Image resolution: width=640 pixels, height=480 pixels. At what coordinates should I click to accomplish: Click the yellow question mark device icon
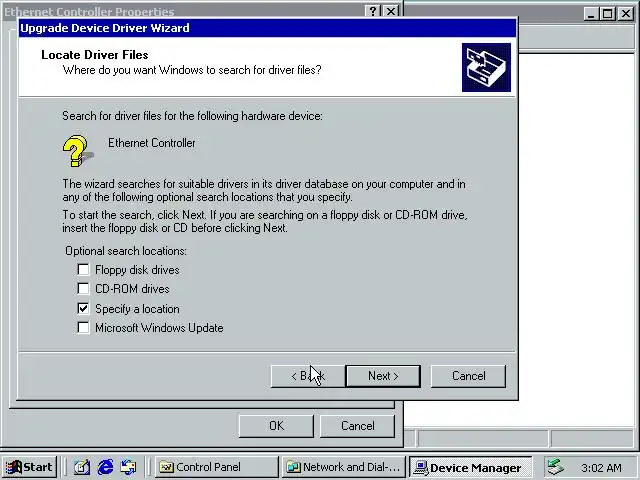78,151
